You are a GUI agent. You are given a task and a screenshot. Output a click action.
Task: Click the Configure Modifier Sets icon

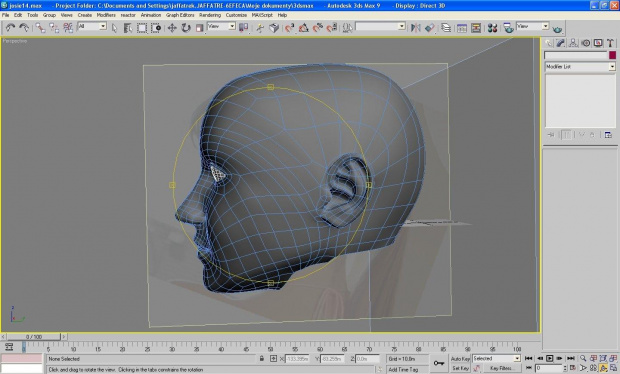click(x=608, y=135)
